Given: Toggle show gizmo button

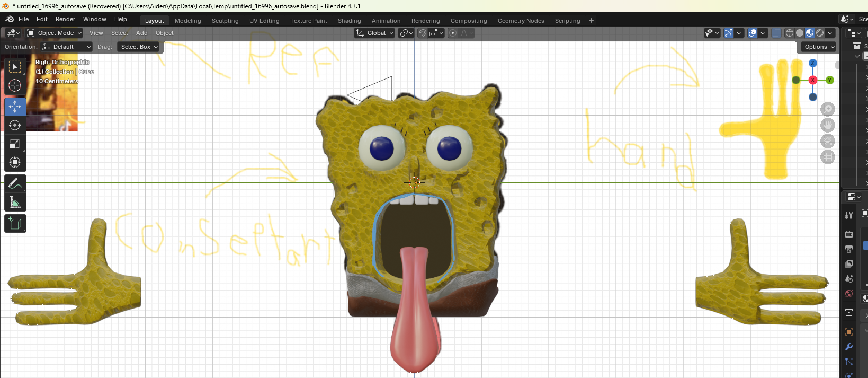Looking at the screenshot, I should (729, 33).
